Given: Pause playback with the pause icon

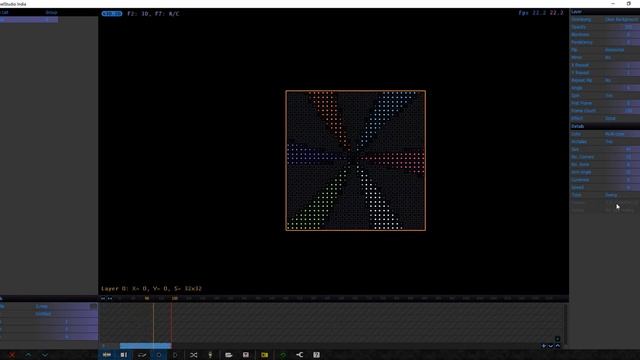Looking at the screenshot, I should pyautogui.click(x=124, y=355).
